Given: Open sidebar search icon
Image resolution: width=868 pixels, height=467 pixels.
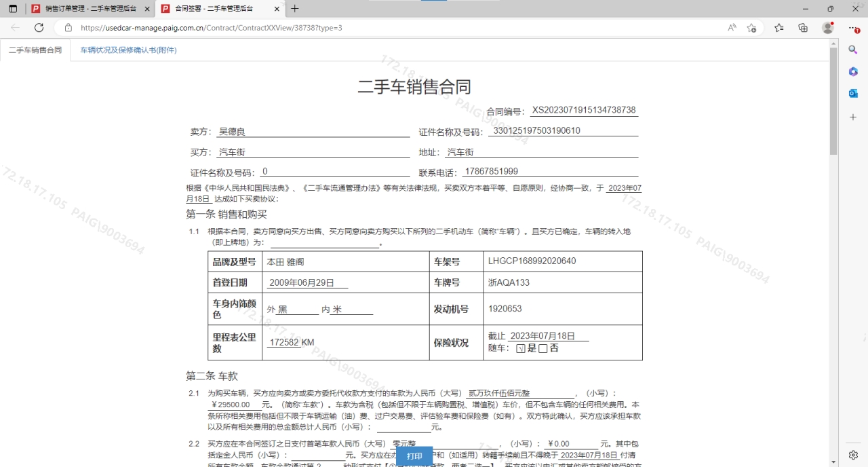Looking at the screenshot, I should tap(853, 50).
